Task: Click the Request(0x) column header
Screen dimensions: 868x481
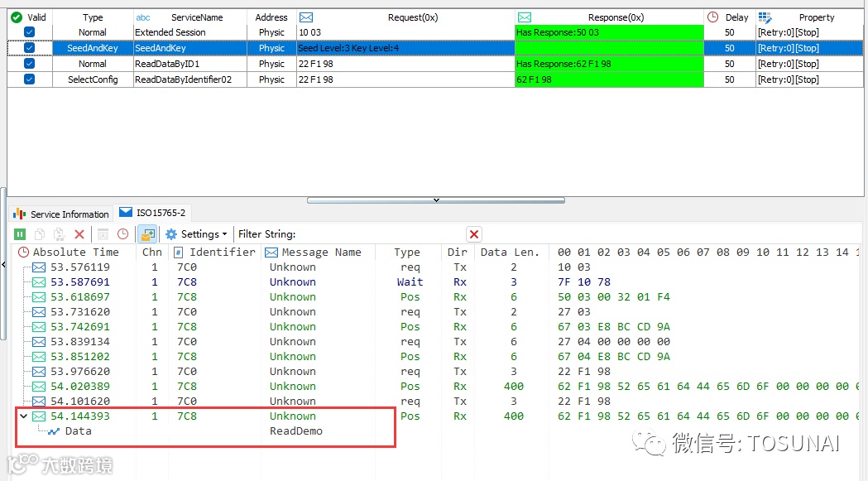Action: [405, 17]
